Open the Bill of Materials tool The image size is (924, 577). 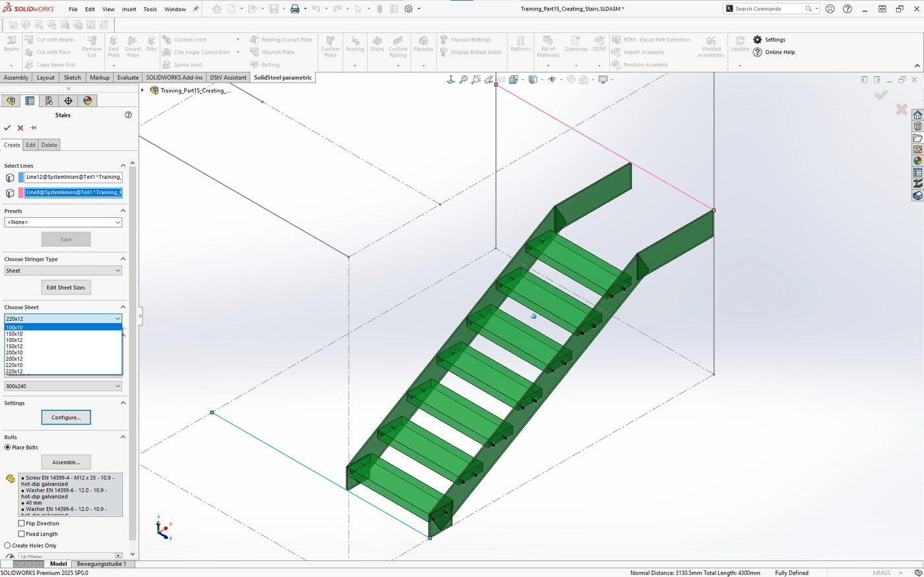click(x=548, y=46)
